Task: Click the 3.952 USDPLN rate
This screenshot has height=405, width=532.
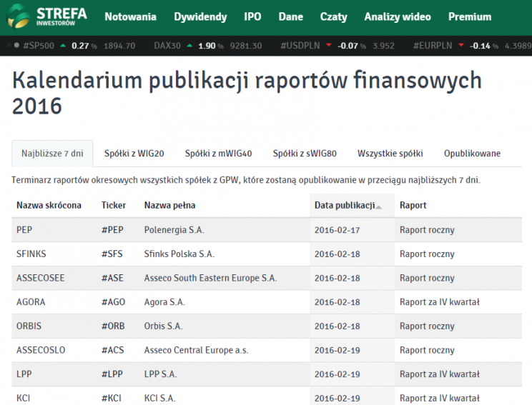Action: click(x=384, y=46)
